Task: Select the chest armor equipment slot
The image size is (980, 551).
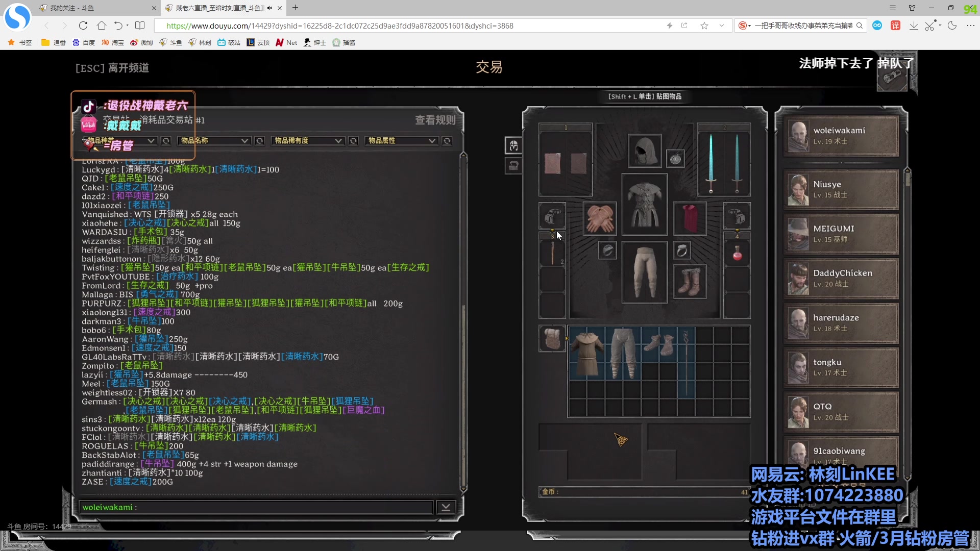Action: pyautogui.click(x=645, y=204)
